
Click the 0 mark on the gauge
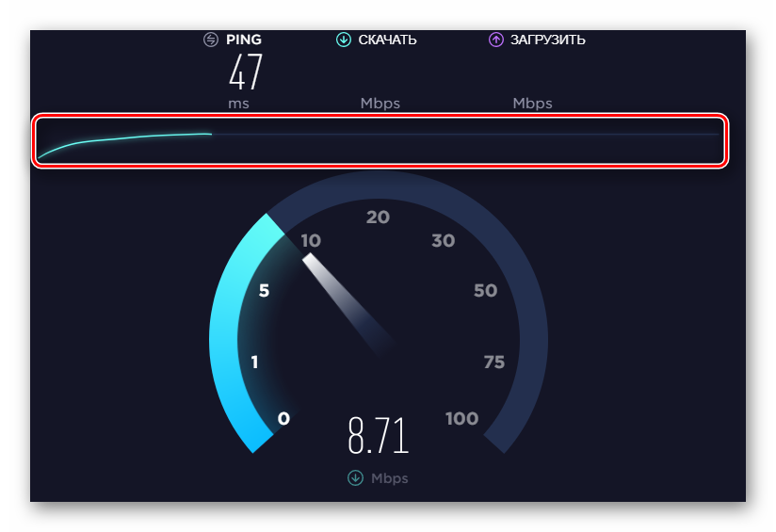(x=283, y=419)
